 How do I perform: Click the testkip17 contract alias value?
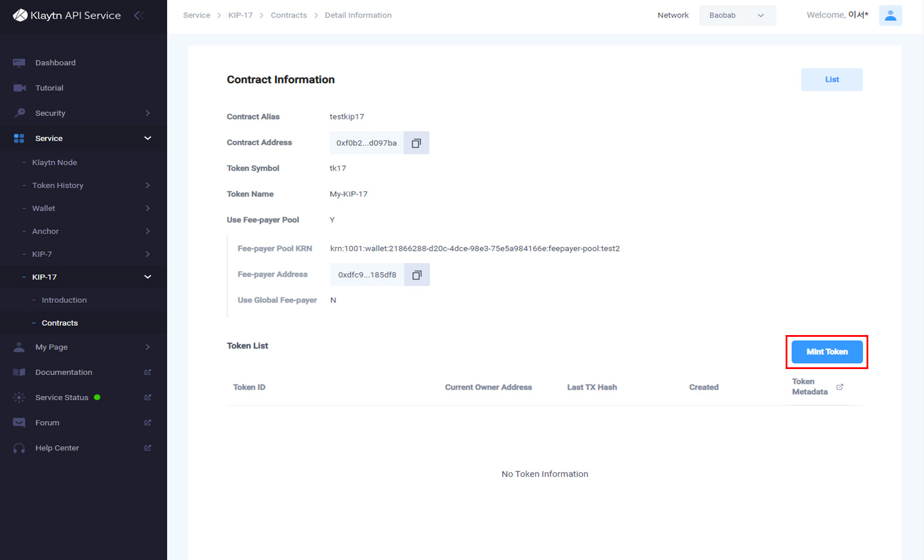pos(346,117)
